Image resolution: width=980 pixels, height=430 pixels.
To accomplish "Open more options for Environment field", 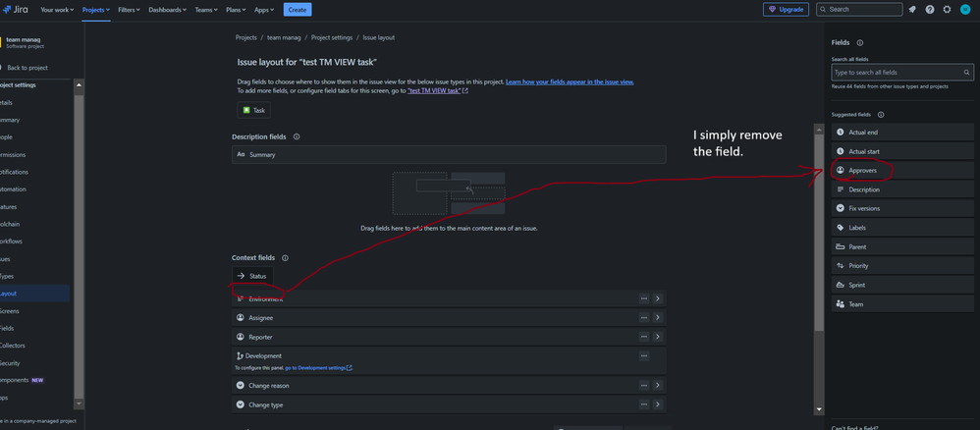I will (644, 298).
